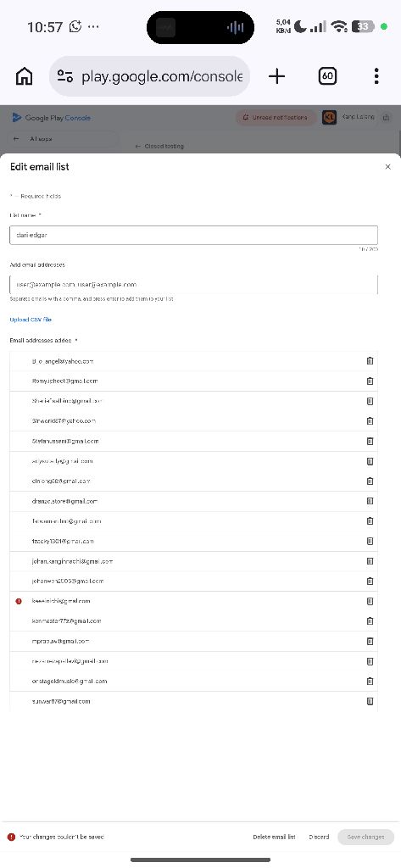This screenshot has width=401, height=868.
Task: Select the dranzc.store@gmail.com address text
Action: click(64, 501)
